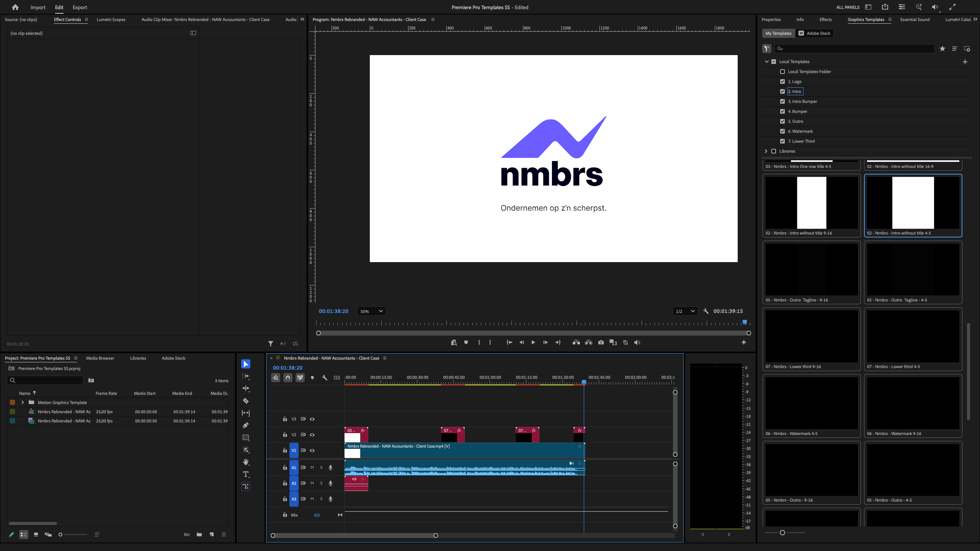Screen dimensions: 980x551
Task: Uncheck the 3. Intro Bumper checkbox
Action: (x=782, y=101)
